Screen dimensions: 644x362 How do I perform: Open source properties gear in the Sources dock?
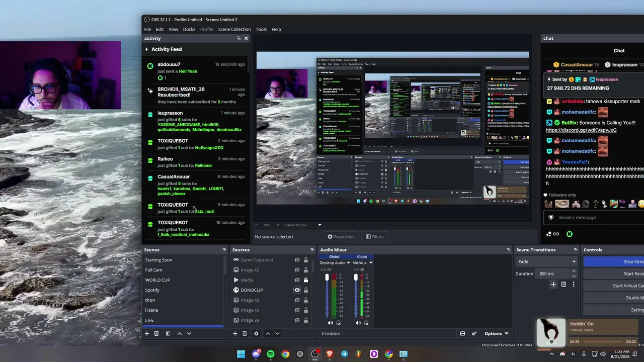(256, 333)
